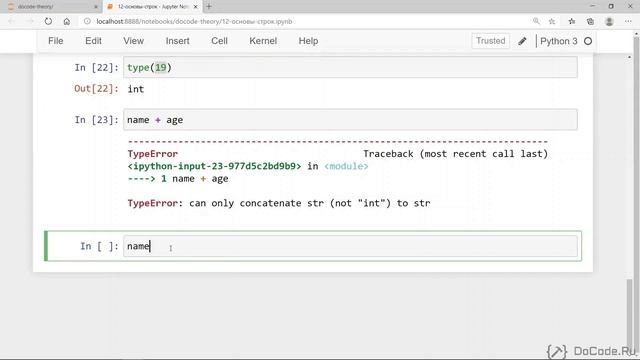Select the 12-основы-строк Jupyter tab
Screen dimensions: 640x360
(152, 7)
